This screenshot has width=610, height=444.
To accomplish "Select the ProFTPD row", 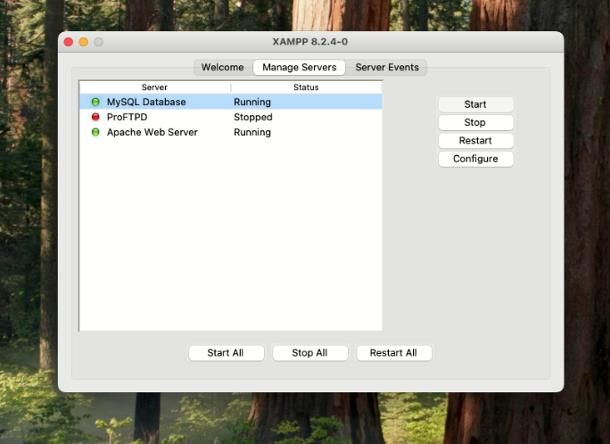I will (x=231, y=117).
